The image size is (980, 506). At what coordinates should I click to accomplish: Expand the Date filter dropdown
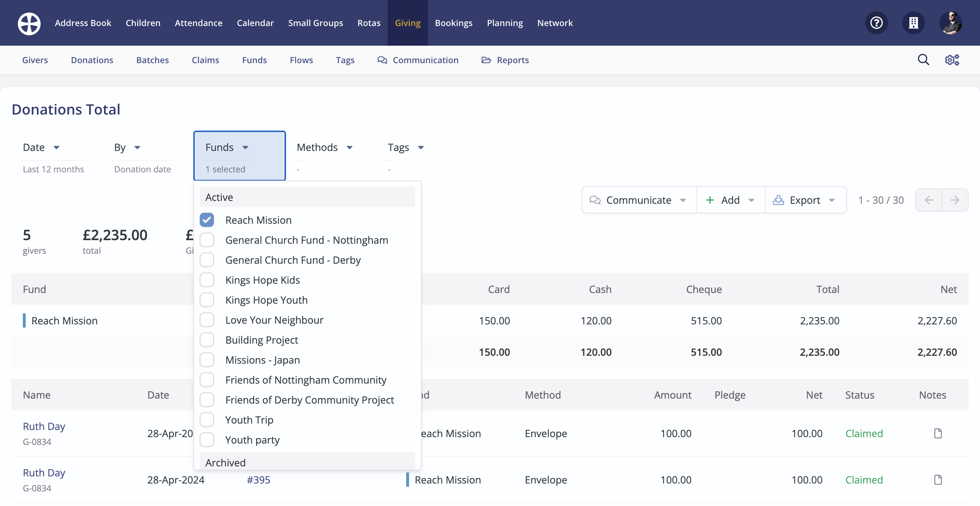(x=41, y=147)
